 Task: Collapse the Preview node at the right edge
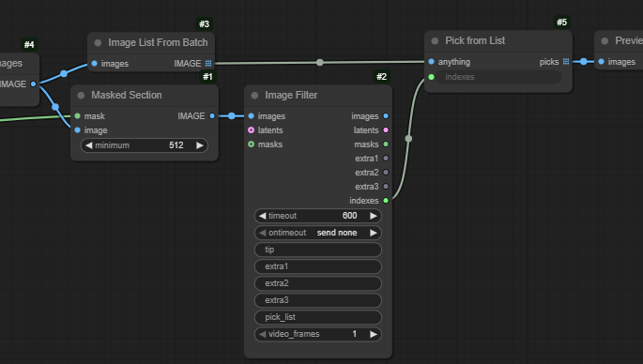tap(605, 40)
